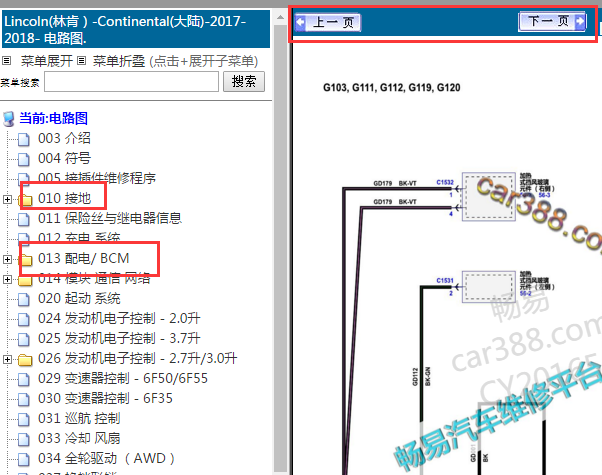Click 菜单展开 to expand all menus
The width and height of the screenshot is (602, 475).
tap(46, 61)
